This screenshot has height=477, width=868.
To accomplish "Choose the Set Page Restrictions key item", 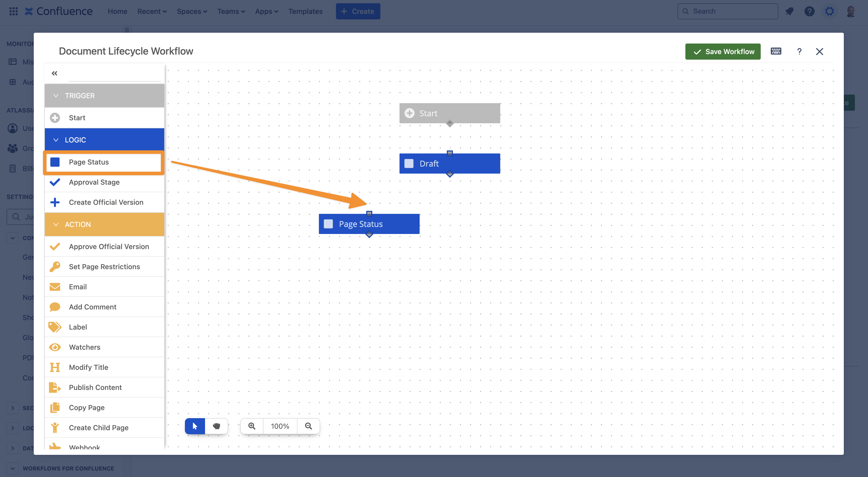I will 104,266.
